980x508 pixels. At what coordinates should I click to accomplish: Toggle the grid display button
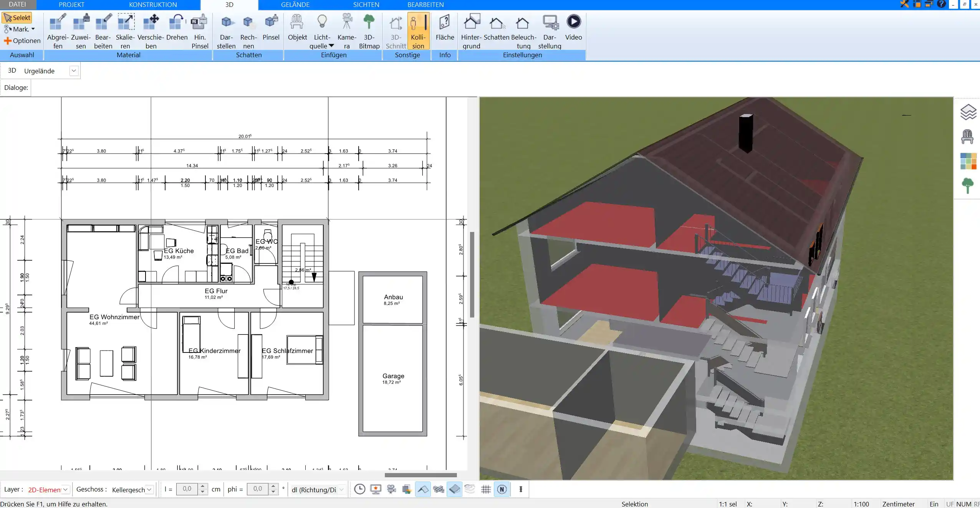point(486,489)
